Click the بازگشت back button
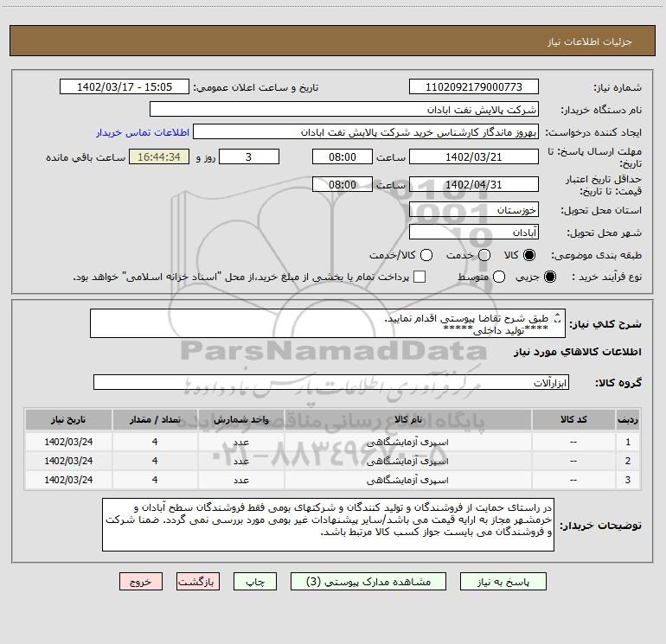This screenshot has height=644, width=666. pos(198,582)
